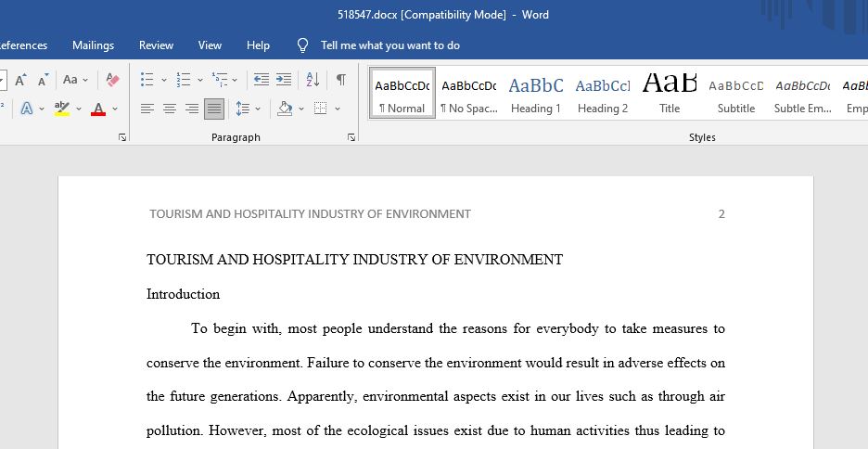Apply the Title style

pos(670,93)
